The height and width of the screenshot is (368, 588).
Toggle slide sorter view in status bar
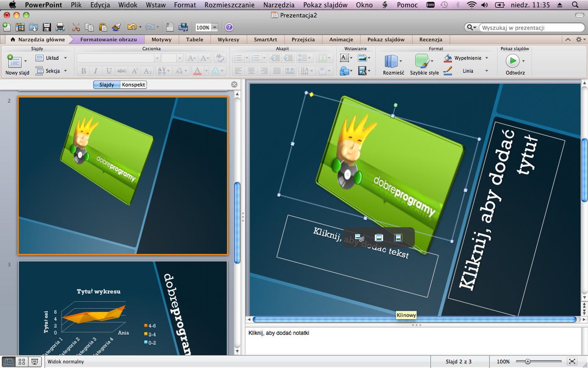tap(22, 362)
